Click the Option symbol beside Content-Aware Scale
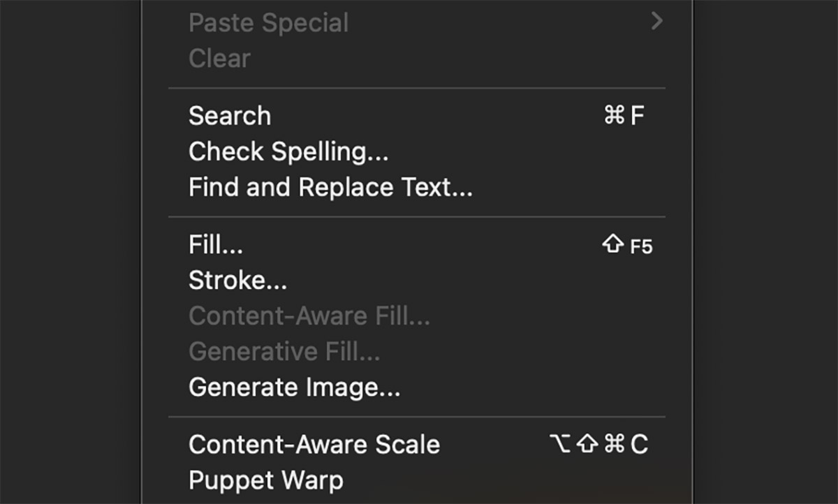Image resolution: width=838 pixels, height=504 pixels. tap(560, 444)
